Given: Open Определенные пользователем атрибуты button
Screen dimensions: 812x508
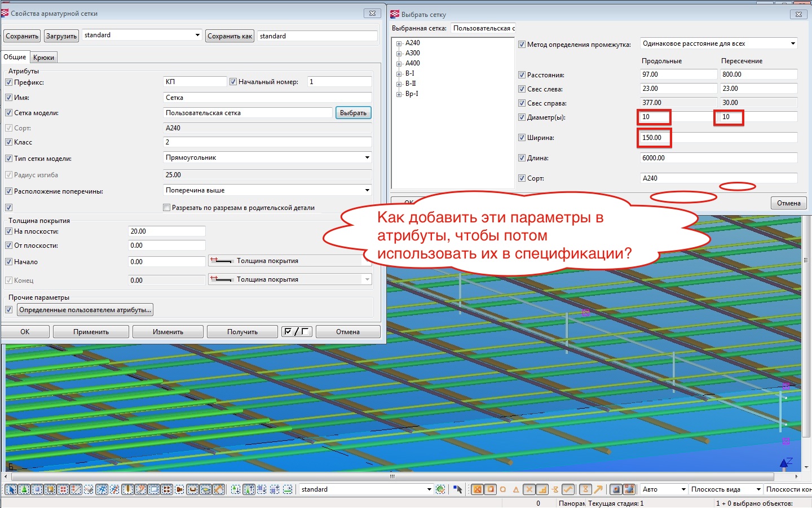Looking at the screenshot, I should [x=85, y=310].
